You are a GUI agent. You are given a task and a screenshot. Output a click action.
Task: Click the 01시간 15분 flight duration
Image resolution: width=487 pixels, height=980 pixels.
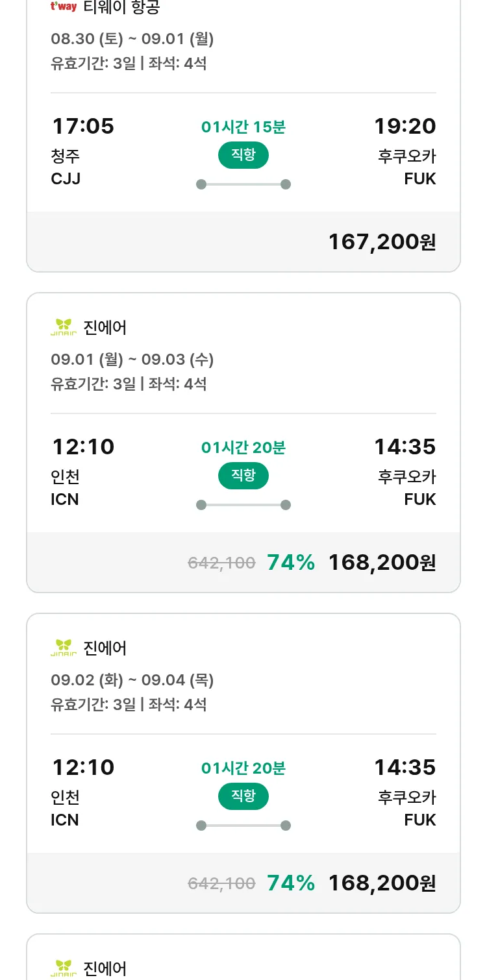(243, 127)
